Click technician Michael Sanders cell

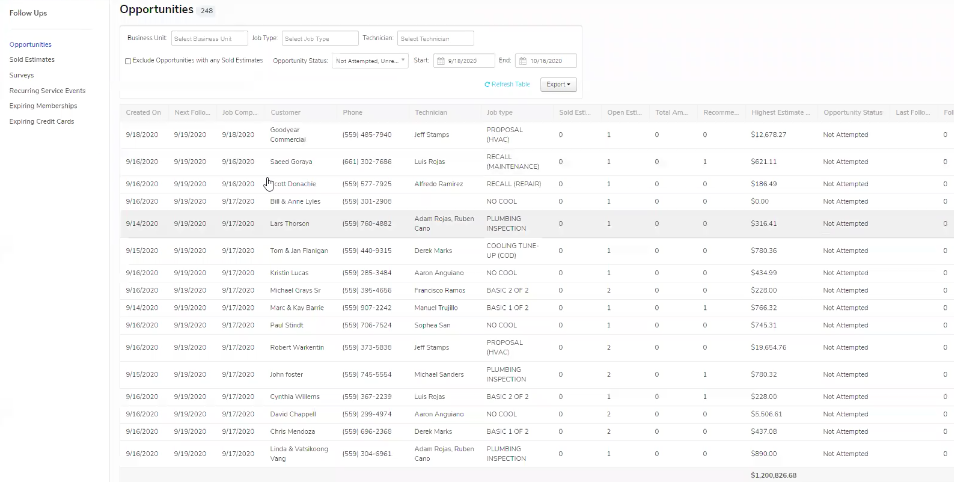pos(439,375)
